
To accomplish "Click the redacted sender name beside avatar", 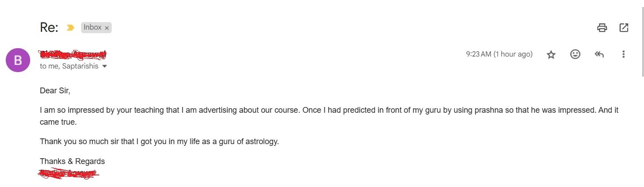I will point(73,54).
